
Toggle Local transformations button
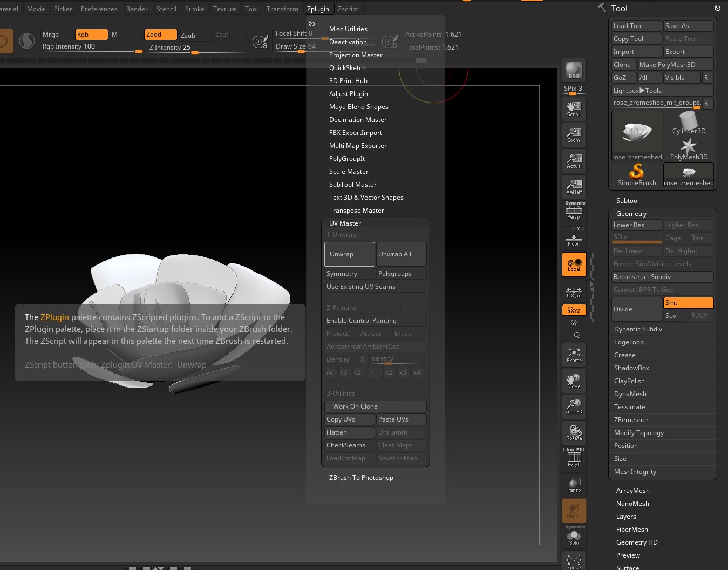pos(574,264)
